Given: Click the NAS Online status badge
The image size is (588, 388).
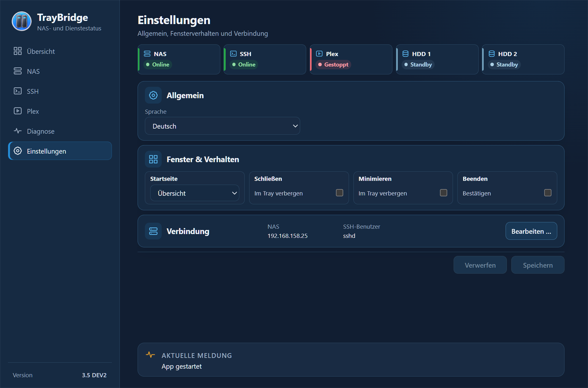Looking at the screenshot, I should [x=158, y=64].
